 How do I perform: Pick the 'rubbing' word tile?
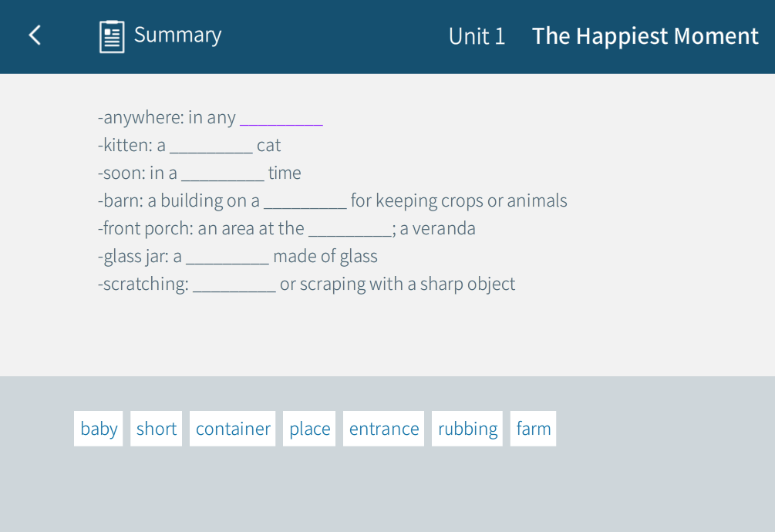(467, 429)
